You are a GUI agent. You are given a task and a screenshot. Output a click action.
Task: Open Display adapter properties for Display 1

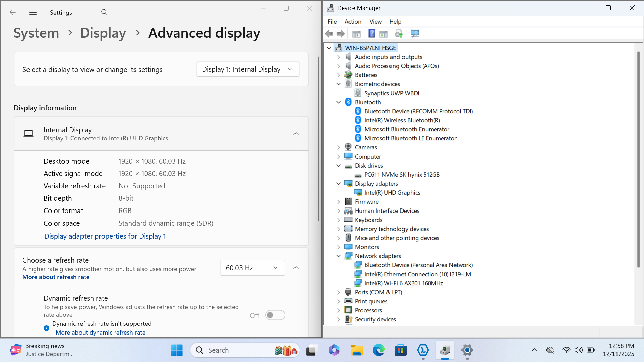click(x=105, y=236)
